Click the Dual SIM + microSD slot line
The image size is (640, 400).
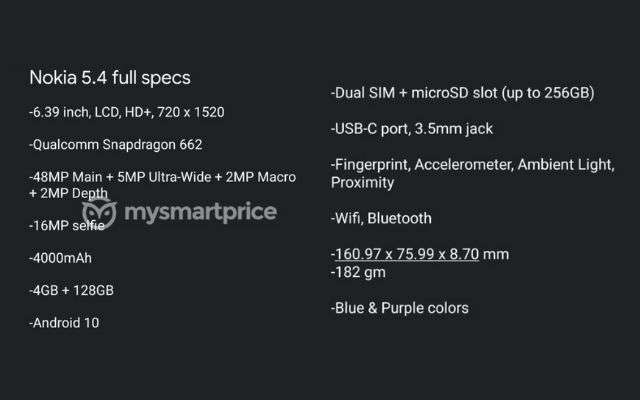(462, 93)
